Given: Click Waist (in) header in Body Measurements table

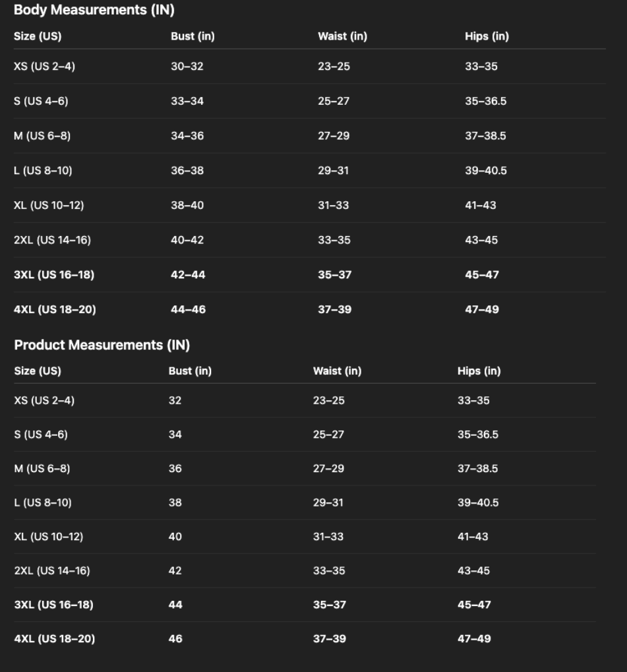Looking at the screenshot, I should (x=342, y=37).
